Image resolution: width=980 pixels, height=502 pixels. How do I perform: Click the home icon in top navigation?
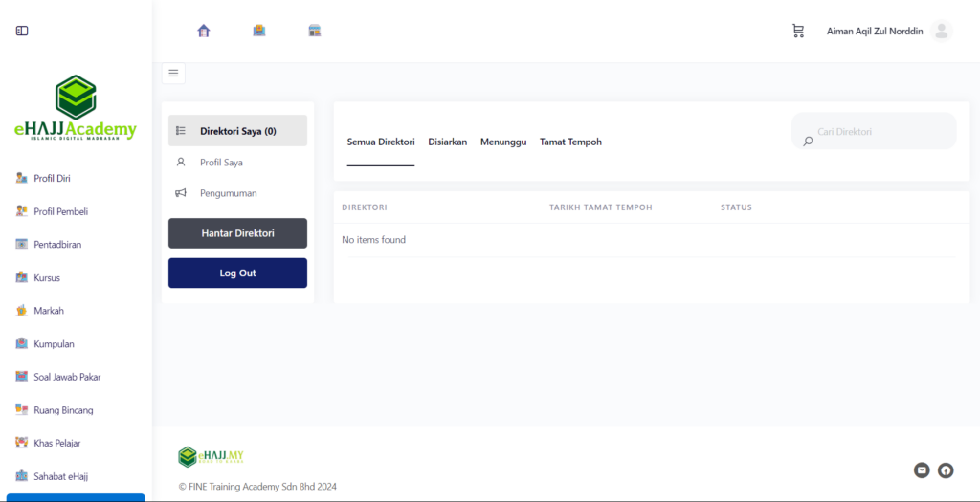(203, 31)
